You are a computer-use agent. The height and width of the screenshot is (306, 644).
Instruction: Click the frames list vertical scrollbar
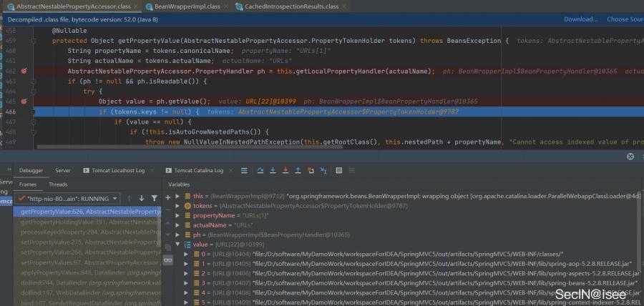coord(160,227)
